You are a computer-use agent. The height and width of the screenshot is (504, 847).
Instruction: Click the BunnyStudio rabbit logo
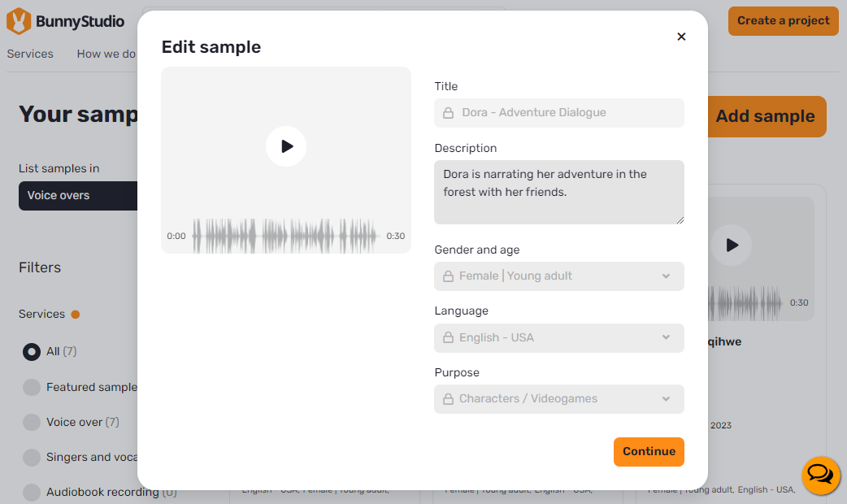pyautogui.click(x=19, y=21)
